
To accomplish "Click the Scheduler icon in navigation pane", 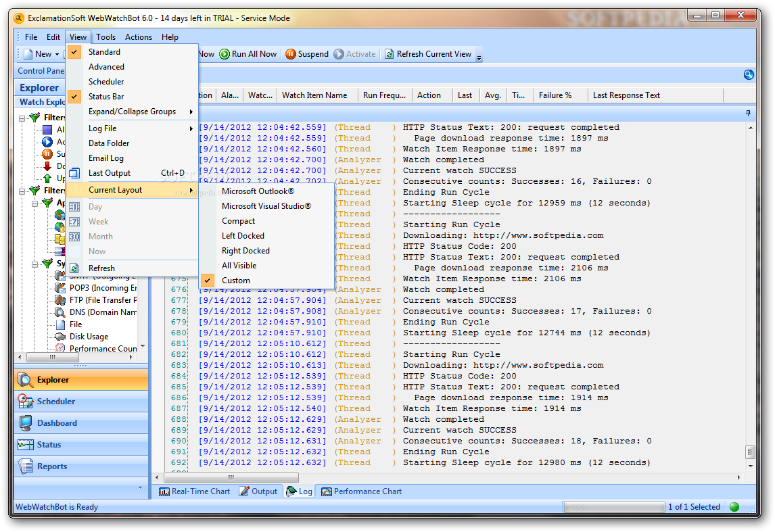I will tap(25, 401).
